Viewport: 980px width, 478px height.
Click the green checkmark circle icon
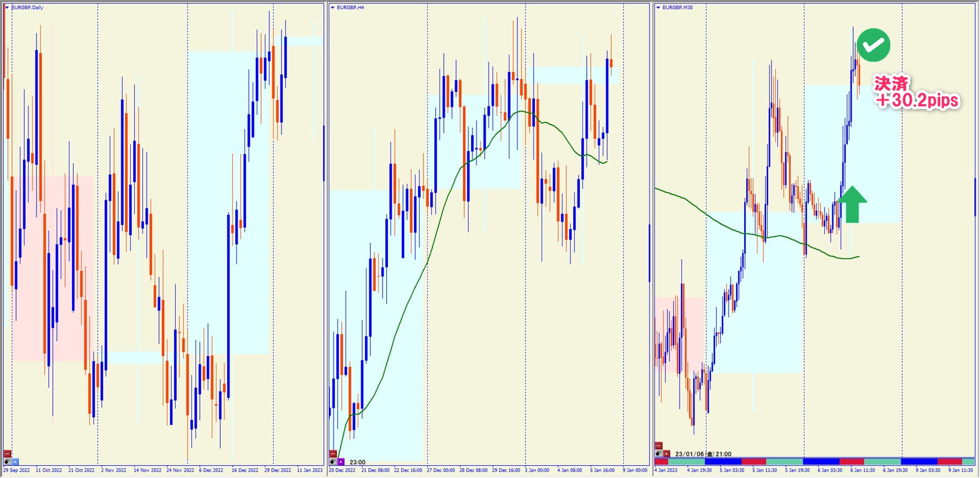point(873,45)
